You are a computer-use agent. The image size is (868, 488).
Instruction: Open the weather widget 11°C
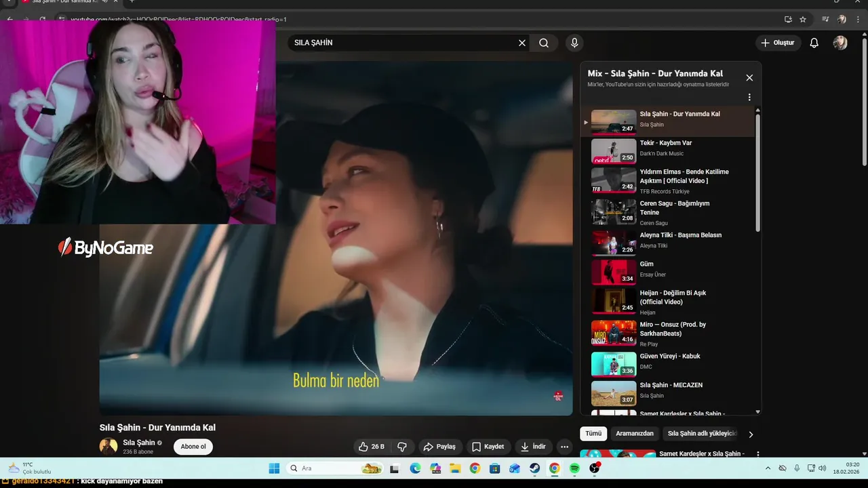[28, 468]
